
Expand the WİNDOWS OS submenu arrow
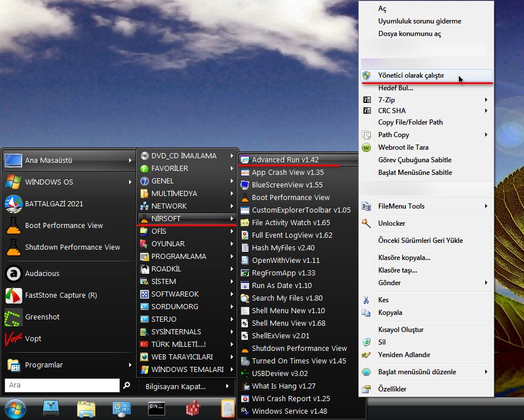click(130, 182)
